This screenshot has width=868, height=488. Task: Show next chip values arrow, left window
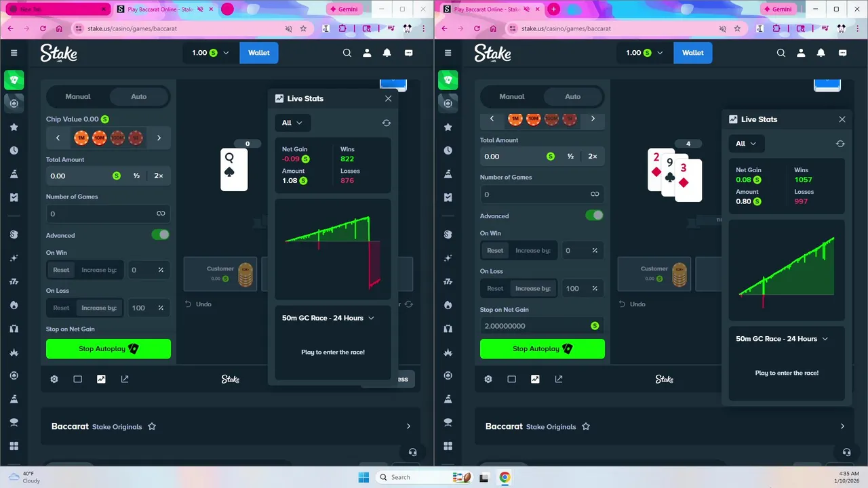[159, 138]
